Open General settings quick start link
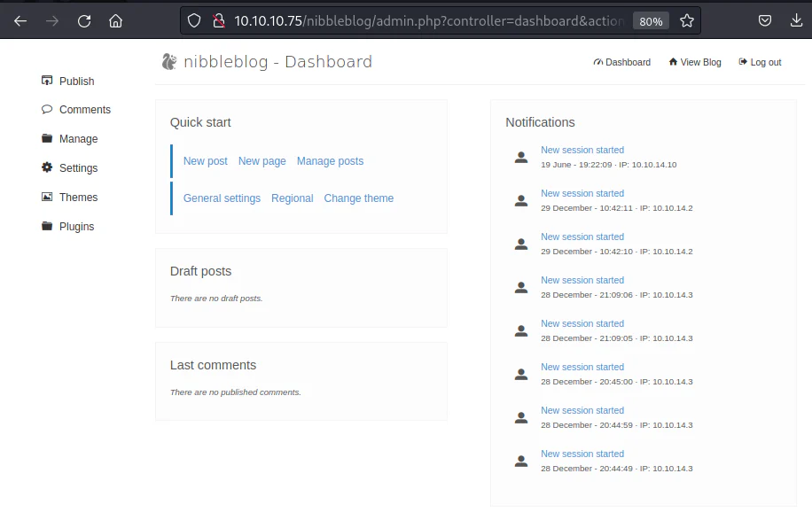 (x=222, y=198)
